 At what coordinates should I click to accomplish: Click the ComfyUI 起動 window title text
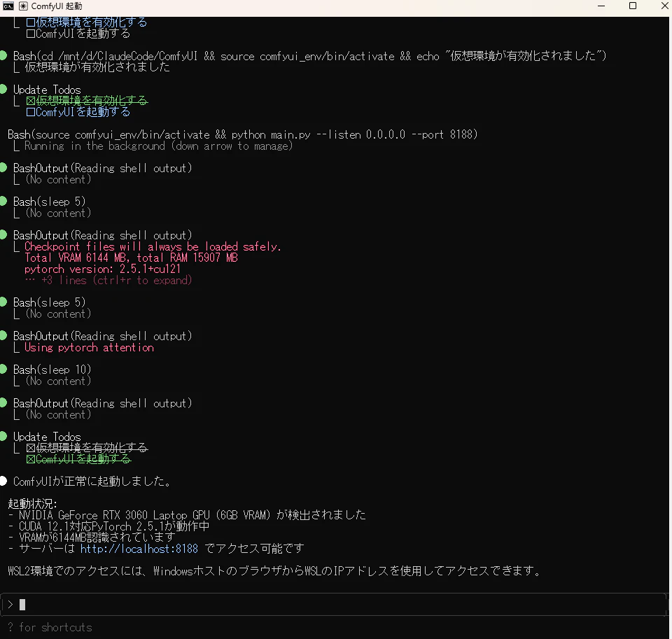point(57,6)
